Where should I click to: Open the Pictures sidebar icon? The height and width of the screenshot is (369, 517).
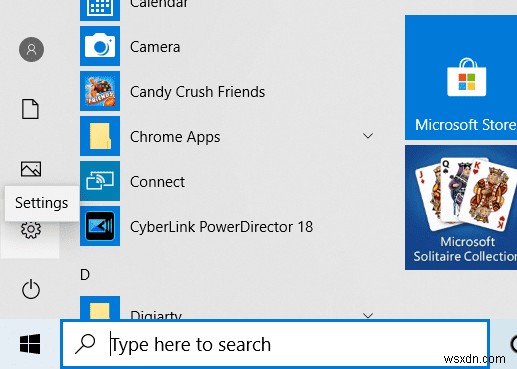click(x=31, y=169)
